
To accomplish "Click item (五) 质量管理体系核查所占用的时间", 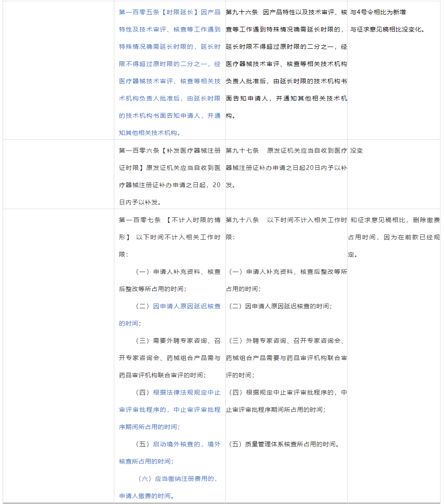I will point(283,444).
